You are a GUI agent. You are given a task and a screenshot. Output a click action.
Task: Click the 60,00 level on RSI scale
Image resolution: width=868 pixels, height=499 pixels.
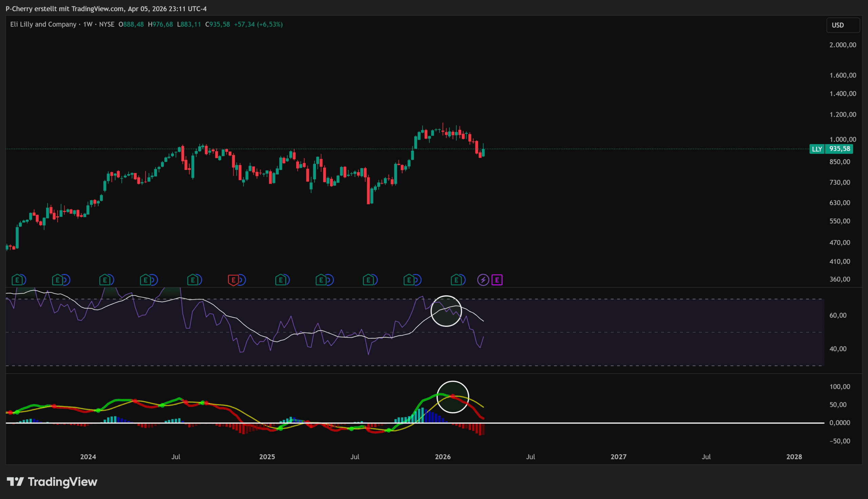click(x=838, y=315)
